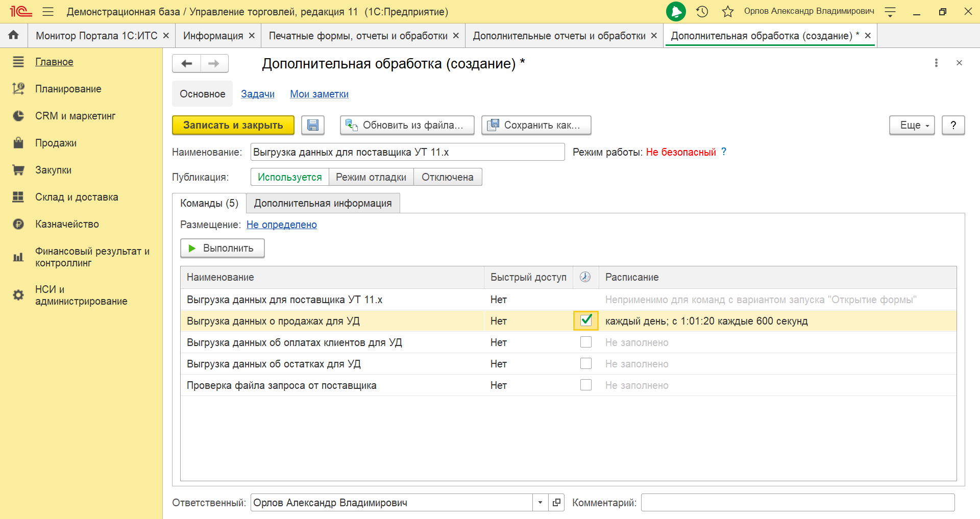Click the floppy disk save icon
The width and height of the screenshot is (980, 519).
[x=312, y=125]
